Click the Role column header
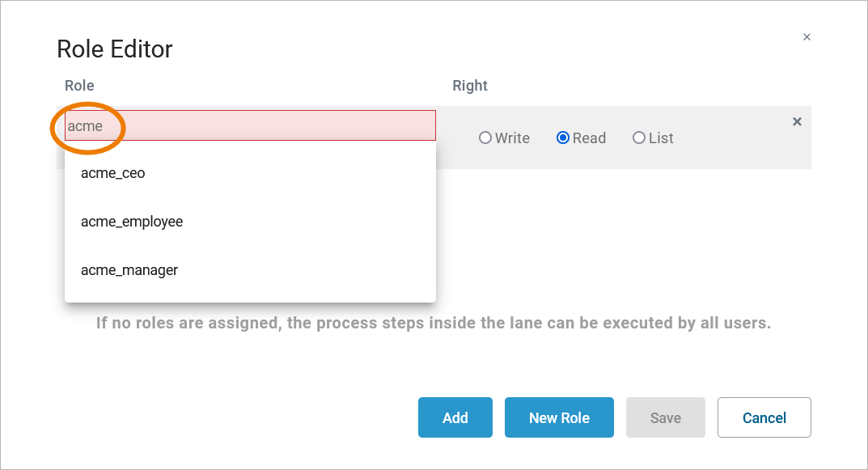The width and height of the screenshot is (868, 470). coord(79,86)
